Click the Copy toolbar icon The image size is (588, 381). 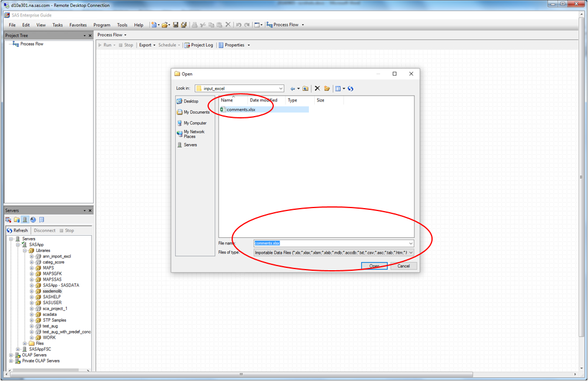tap(211, 25)
